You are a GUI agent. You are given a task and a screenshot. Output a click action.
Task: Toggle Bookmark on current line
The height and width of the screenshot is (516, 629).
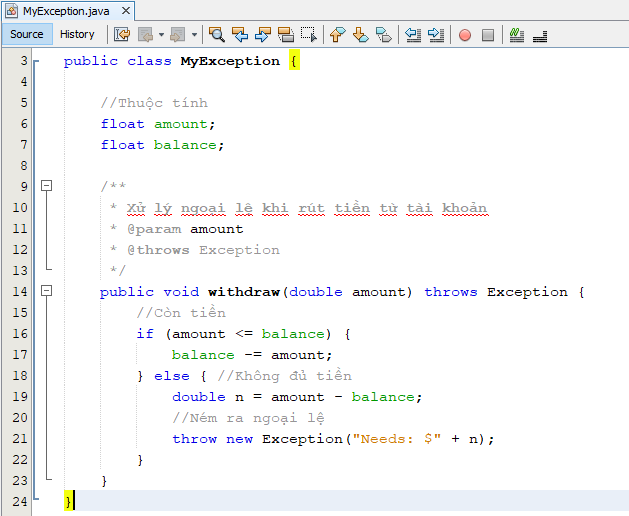384,35
